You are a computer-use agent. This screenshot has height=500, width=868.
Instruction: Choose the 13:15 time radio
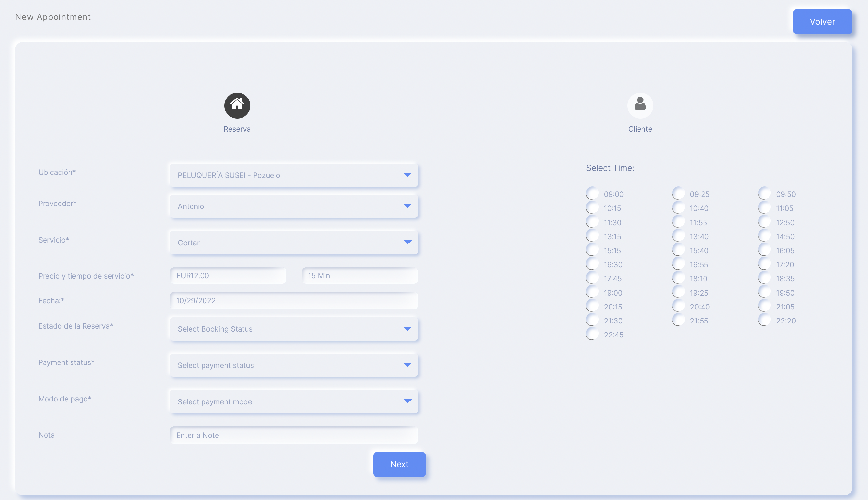coord(592,236)
